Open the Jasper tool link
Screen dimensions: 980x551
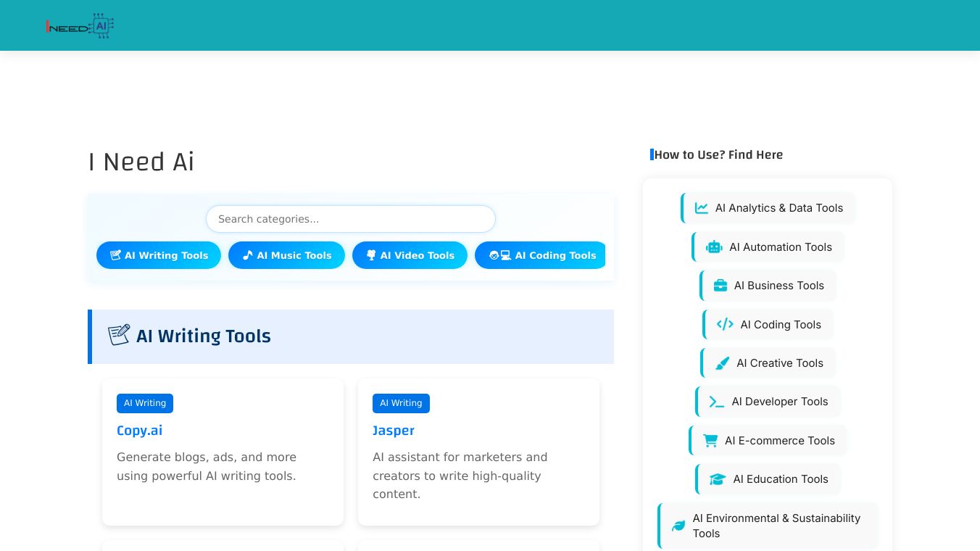pos(394,431)
